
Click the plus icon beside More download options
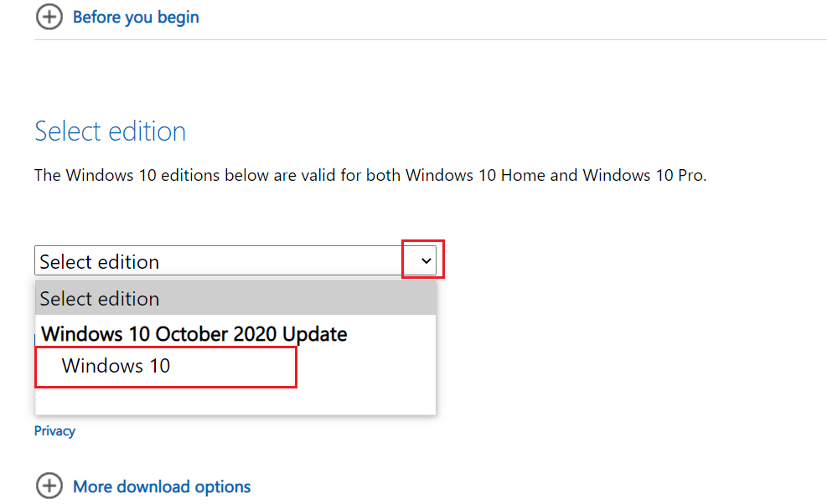pos(49,486)
